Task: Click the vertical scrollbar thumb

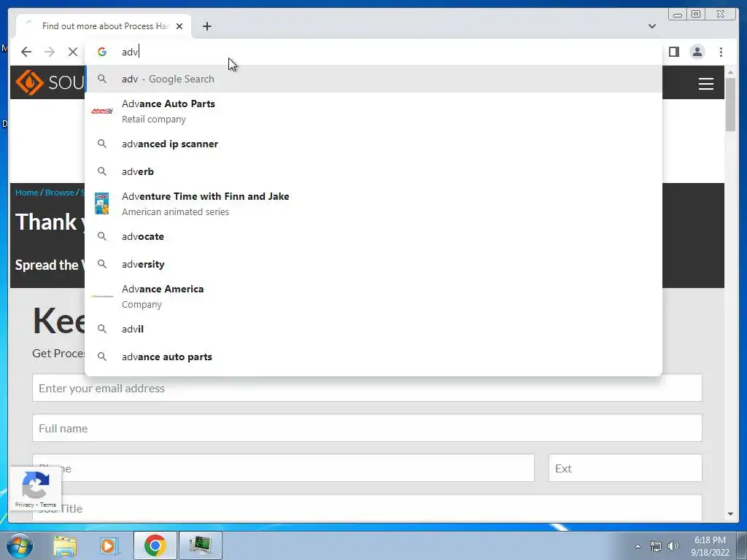Action: [730, 104]
